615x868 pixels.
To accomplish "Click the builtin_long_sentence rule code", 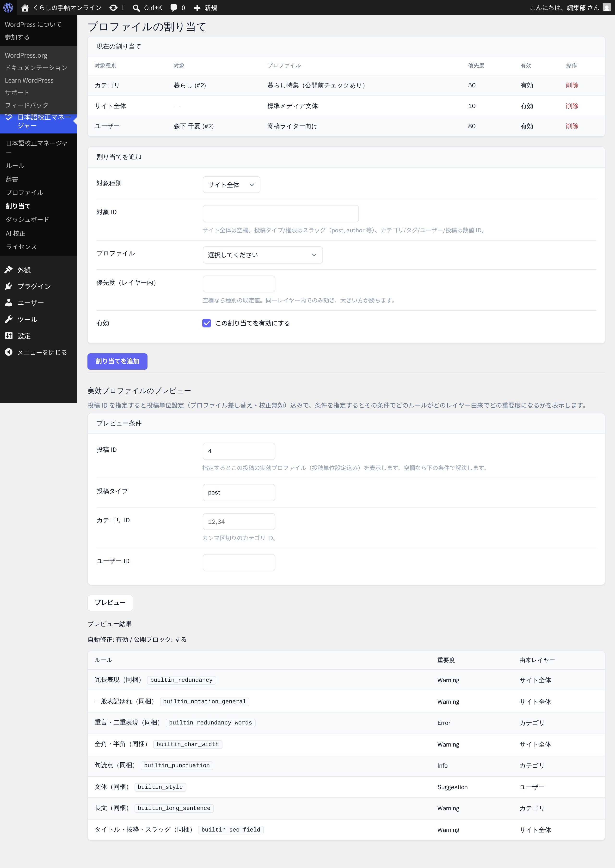I will 174,808.
